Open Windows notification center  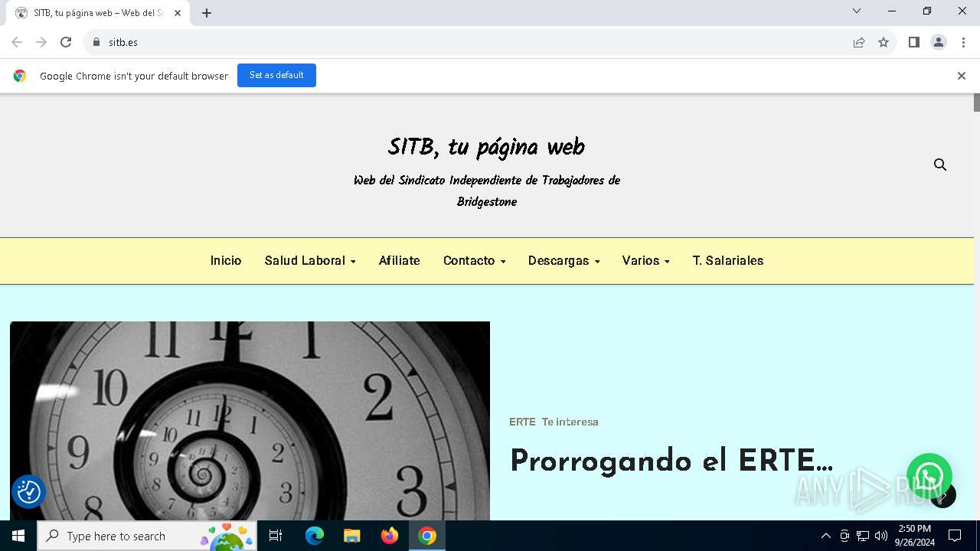click(x=955, y=536)
